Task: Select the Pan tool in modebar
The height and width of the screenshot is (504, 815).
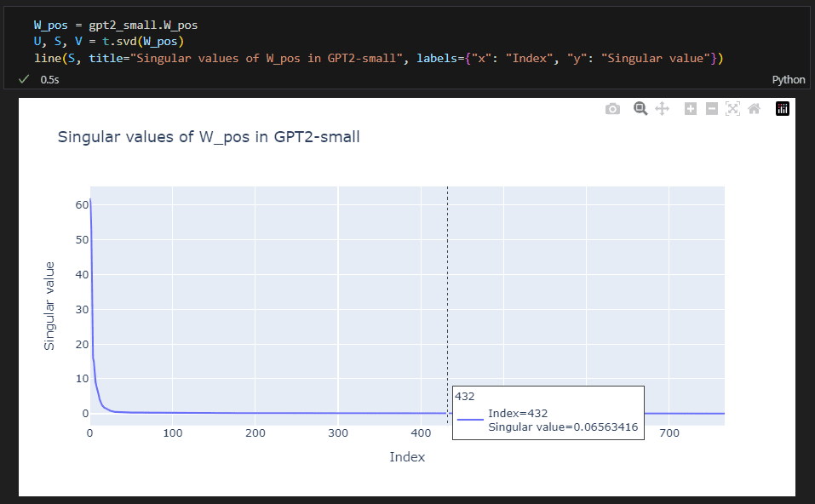Action: click(x=662, y=109)
